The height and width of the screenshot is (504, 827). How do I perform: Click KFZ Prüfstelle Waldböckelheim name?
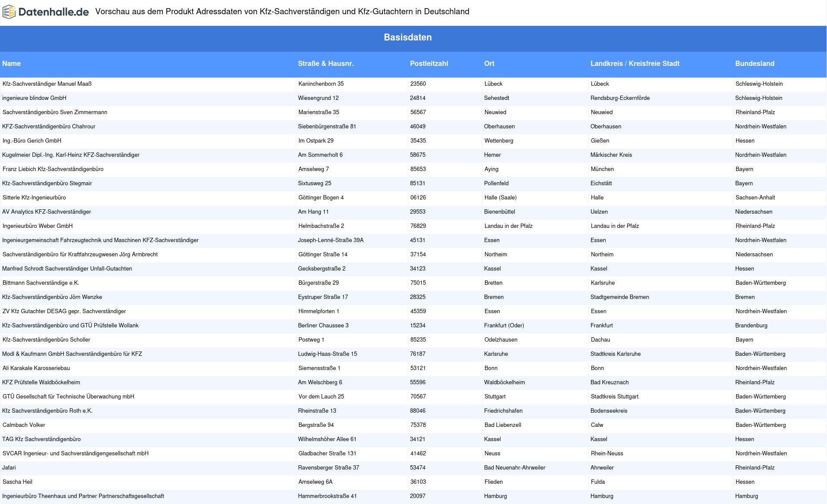click(41, 383)
